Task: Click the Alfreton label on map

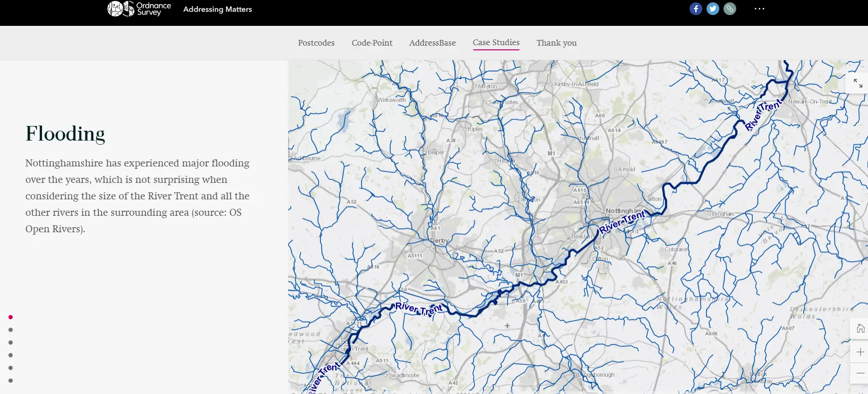Action: (487, 87)
